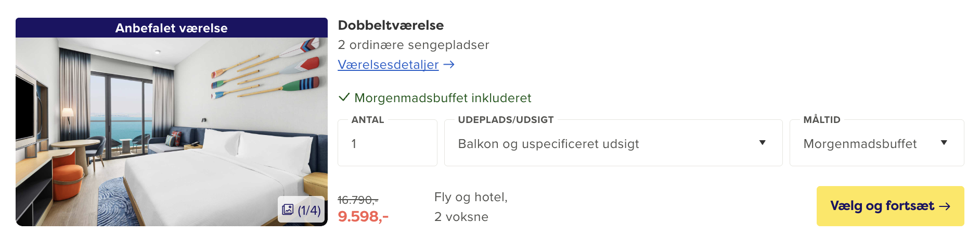This screenshot has height=246, width=980.
Task: Click the arrow beside Værelsesdetaljer
Action: [x=449, y=65]
